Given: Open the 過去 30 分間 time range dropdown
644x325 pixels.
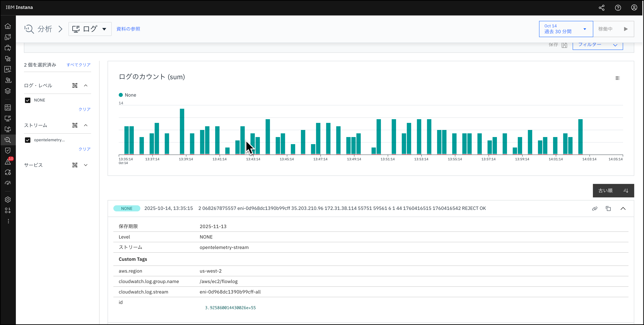Looking at the screenshot, I should [566, 29].
